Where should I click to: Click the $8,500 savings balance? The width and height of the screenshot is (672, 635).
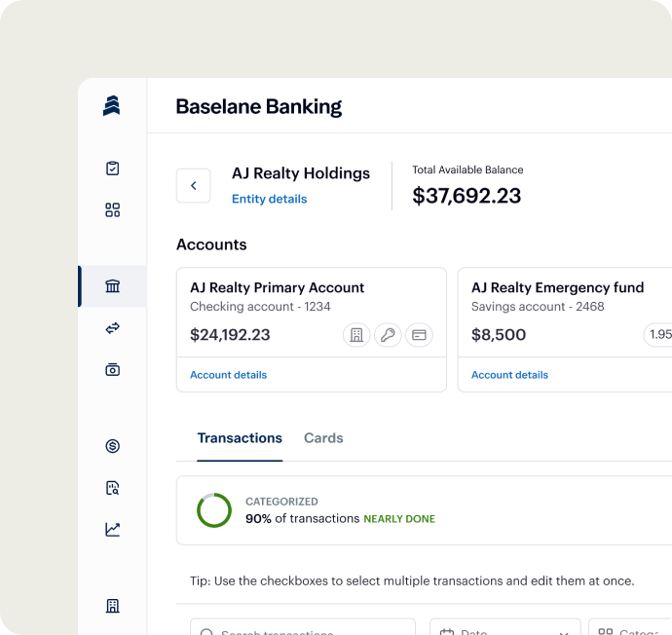499,335
